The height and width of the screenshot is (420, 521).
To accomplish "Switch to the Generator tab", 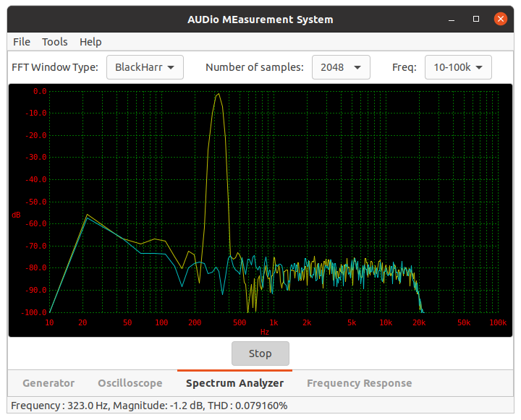I will point(48,383).
